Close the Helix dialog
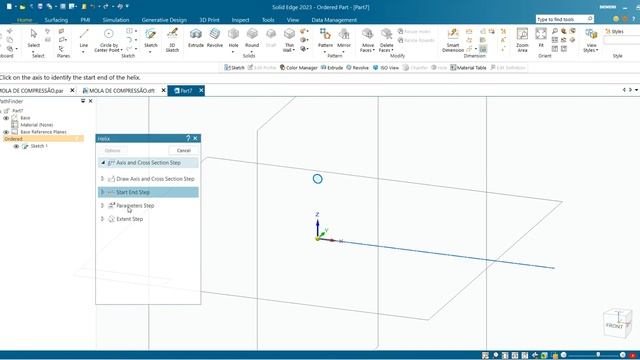The image size is (640, 360). [x=196, y=138]
